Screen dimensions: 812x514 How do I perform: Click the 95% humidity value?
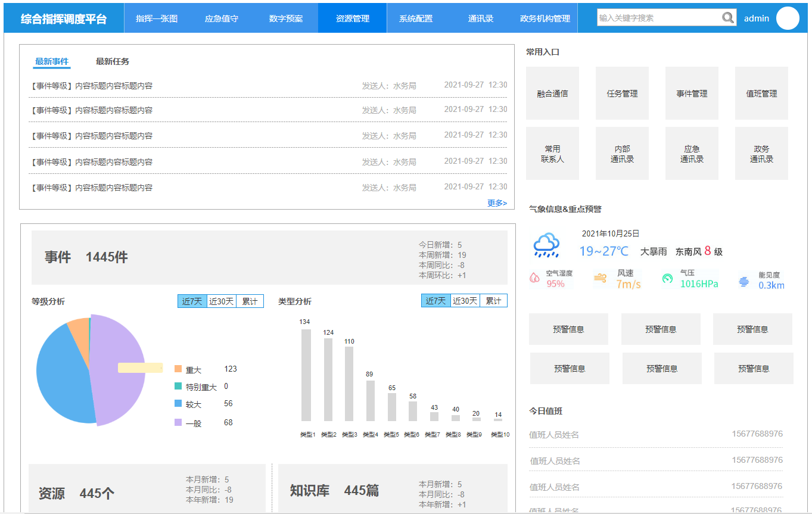(x=555, y=284)
